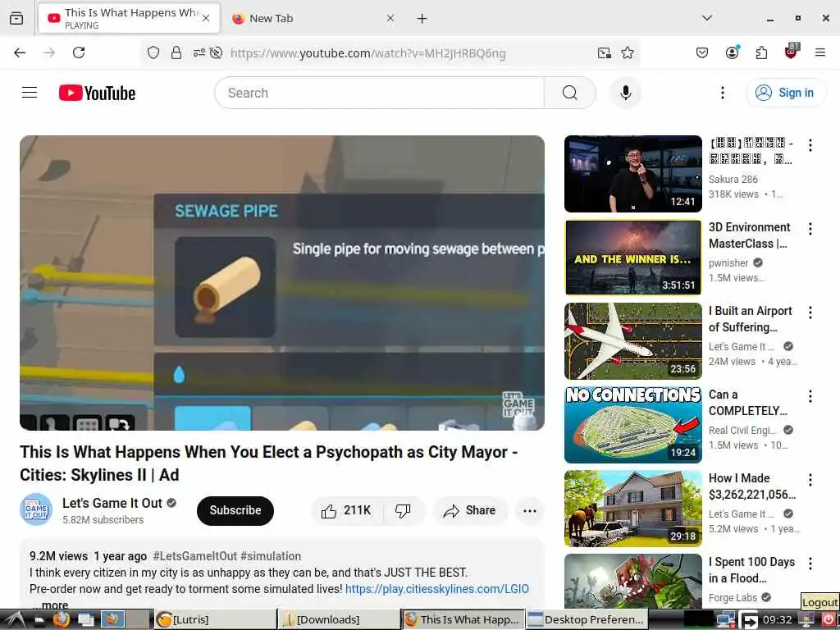Screen dimensions: 840x630
Task: Click the pwnisher channel name
Action: click(x=728, y=263)
